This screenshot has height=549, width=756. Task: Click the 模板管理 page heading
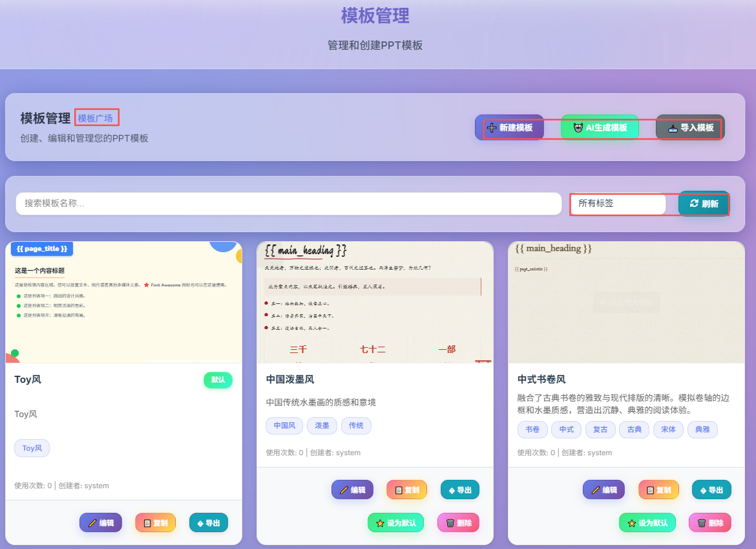[375, 16]
